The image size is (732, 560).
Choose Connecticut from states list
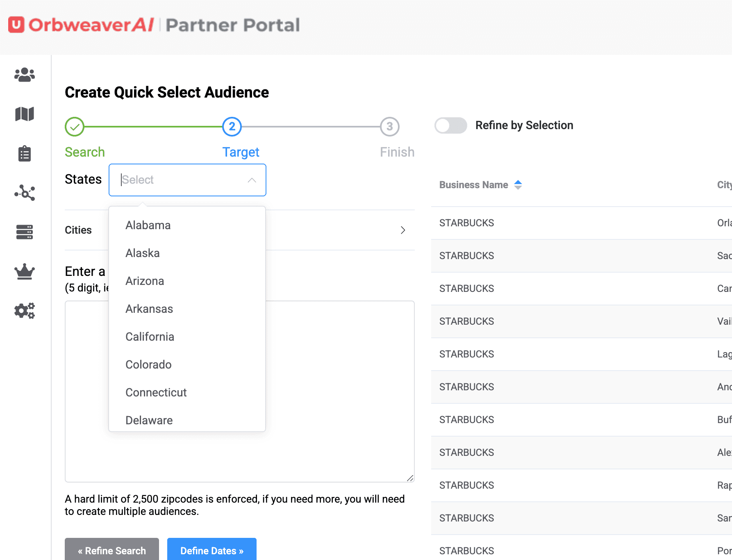click(x=187, y=392)
